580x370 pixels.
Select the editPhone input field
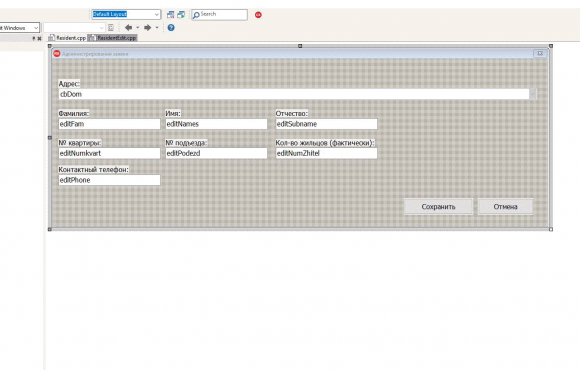pyautogui.click(x=109, y=180)
